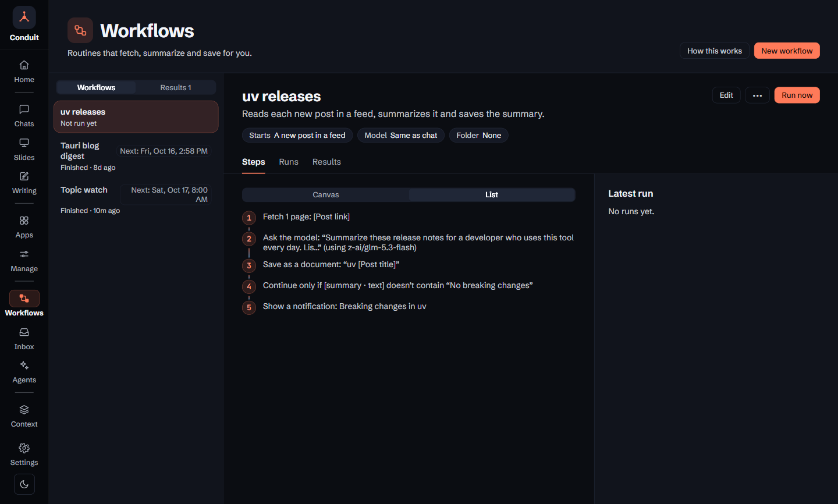Open the Inbox section

click(x=24, y=338)
